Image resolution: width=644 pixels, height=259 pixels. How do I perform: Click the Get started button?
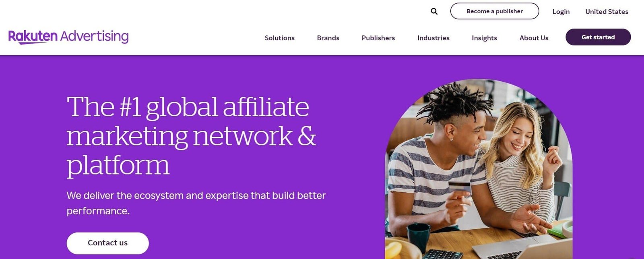pyautogui.click(x=598, y=37)
